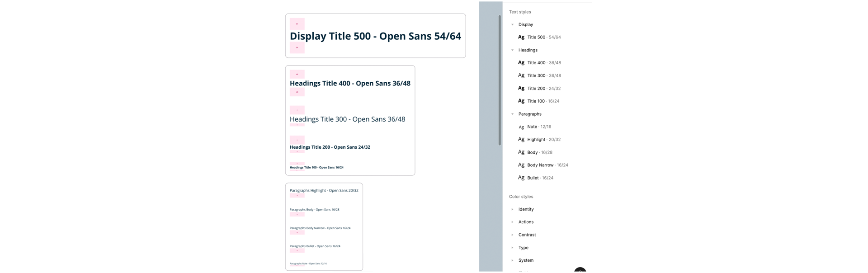Expand the Actions color styles folder
868x273 pixels.
(512, 222)
